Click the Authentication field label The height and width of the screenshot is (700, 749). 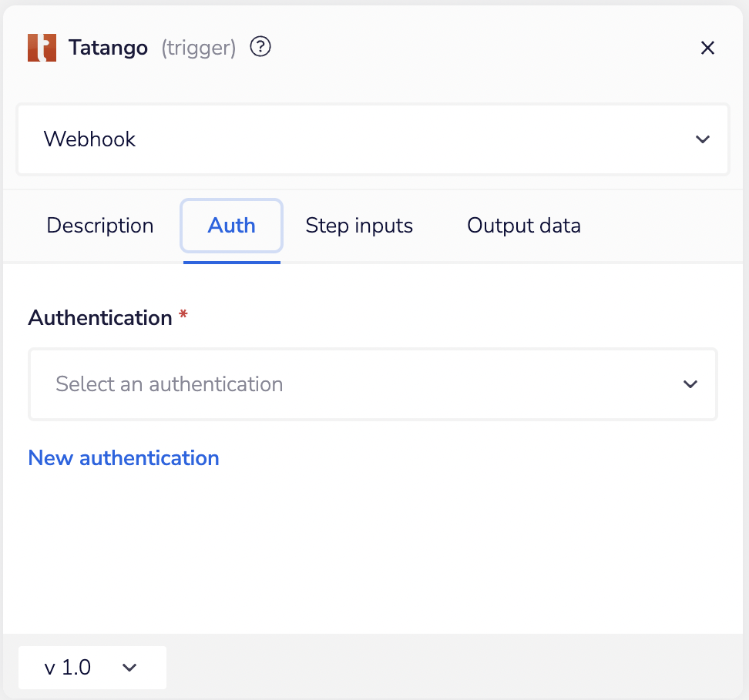click(99, 318)
